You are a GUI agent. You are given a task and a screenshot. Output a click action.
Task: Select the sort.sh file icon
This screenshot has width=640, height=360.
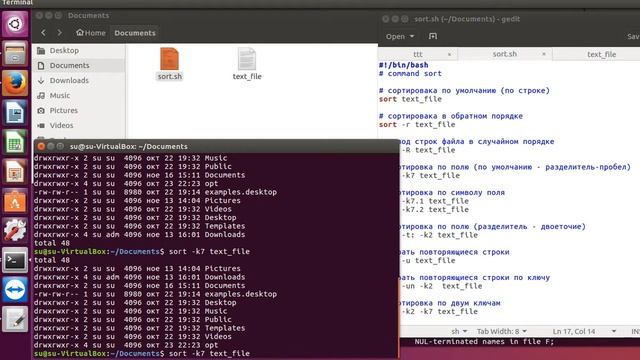pyautogui.click(x=169, y=59)
